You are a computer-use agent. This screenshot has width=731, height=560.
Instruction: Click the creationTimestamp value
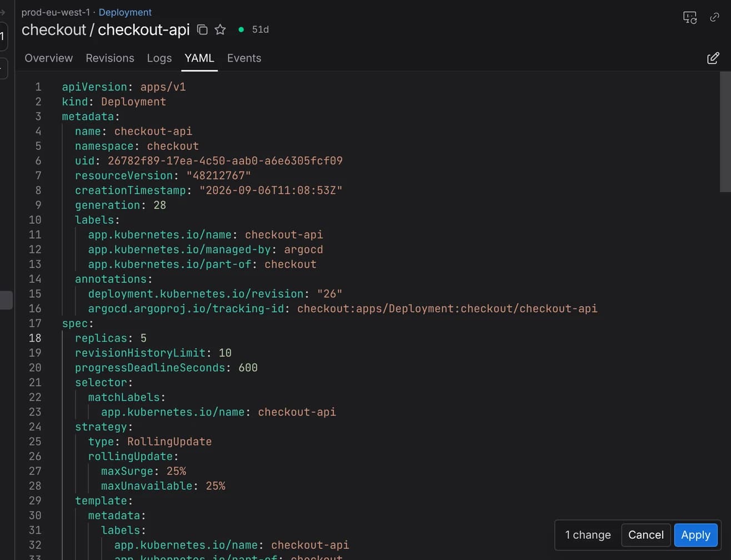coord(271,191)
